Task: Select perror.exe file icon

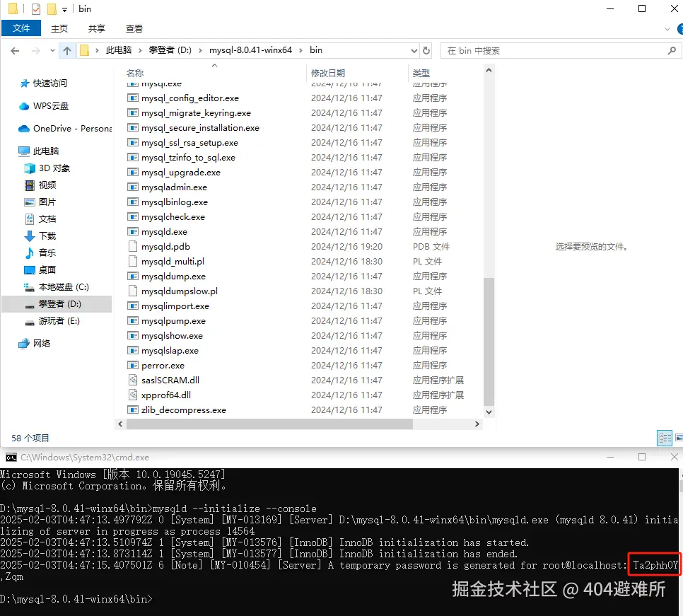Action: coord(133,365)
